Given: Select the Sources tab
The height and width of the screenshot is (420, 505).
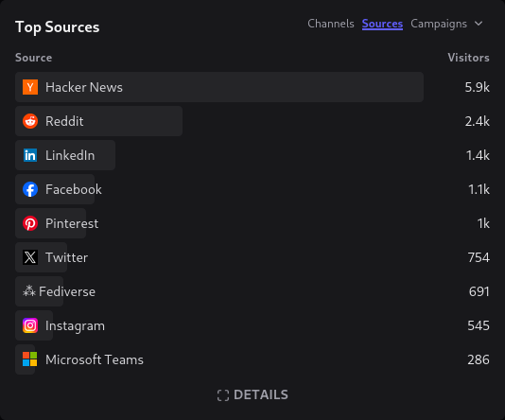Looking at the screenshot, I should [382, 24].
